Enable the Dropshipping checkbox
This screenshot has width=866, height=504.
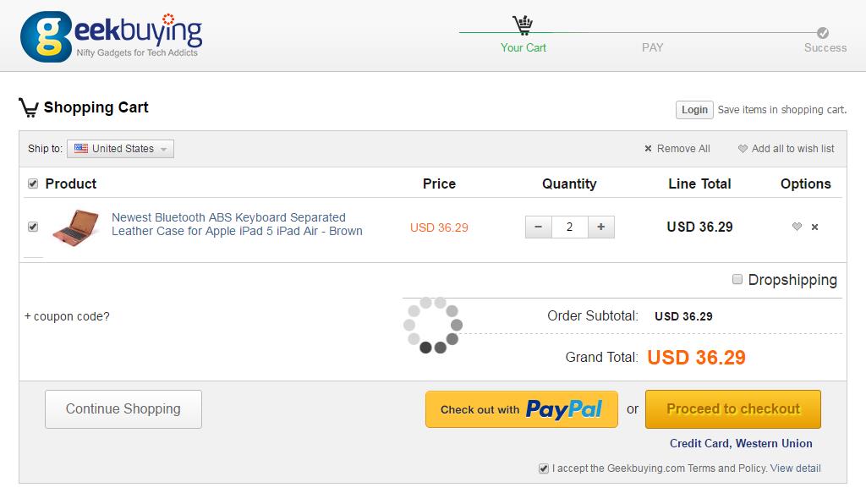tap(737, 279)
